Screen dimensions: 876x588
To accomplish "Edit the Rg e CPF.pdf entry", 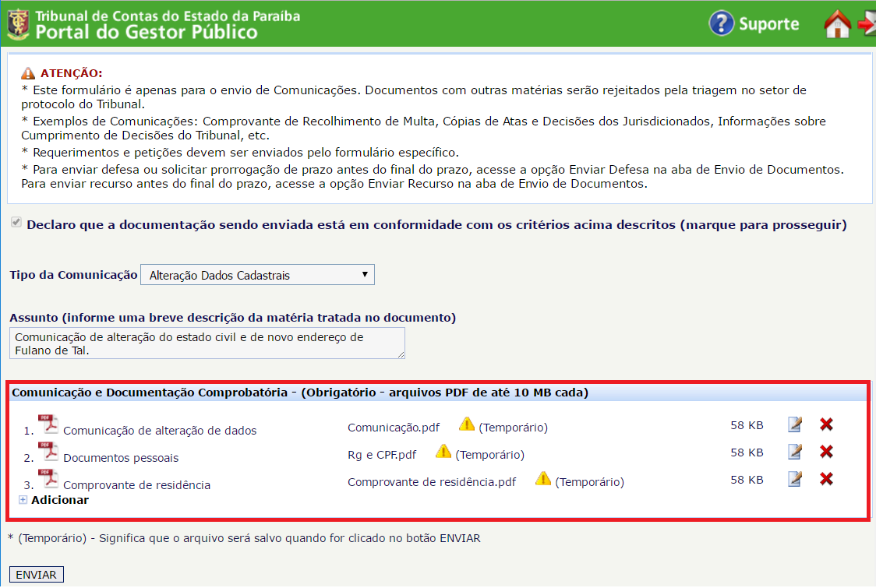I will pos(795,452).
